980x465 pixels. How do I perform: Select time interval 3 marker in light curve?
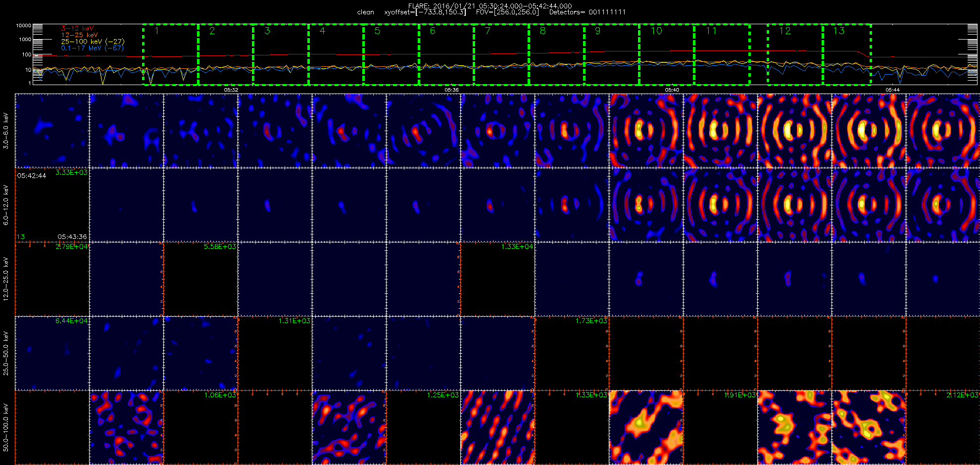[267, 31]
